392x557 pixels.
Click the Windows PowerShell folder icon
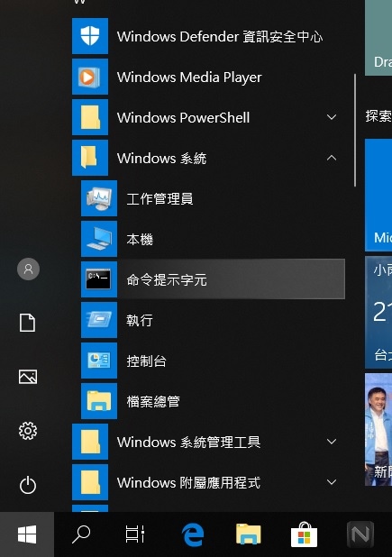pos(90,117)
